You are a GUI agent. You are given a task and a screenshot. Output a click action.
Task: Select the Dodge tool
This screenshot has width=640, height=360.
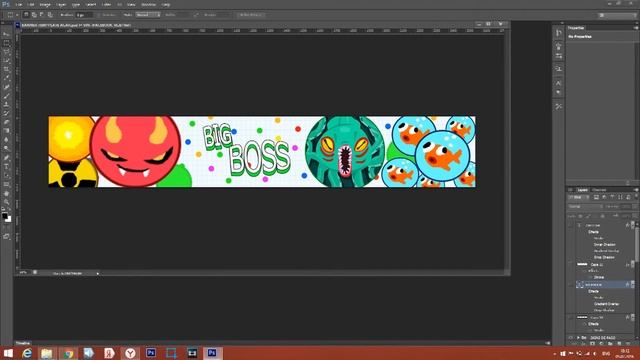7,149
